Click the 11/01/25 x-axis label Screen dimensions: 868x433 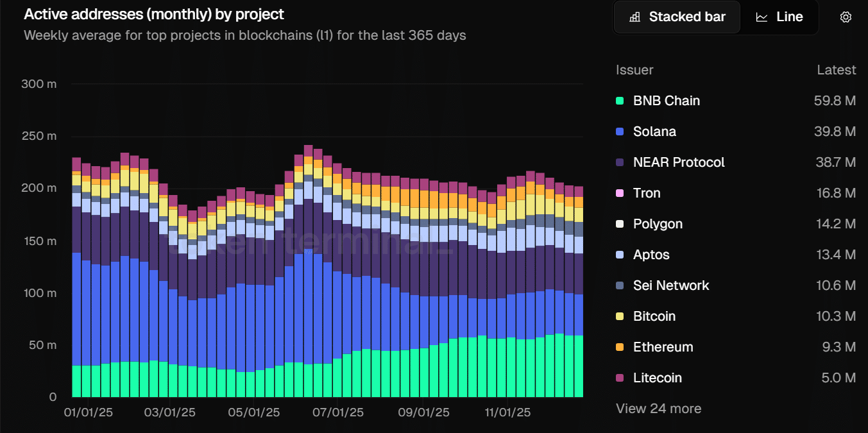point(507,412)
